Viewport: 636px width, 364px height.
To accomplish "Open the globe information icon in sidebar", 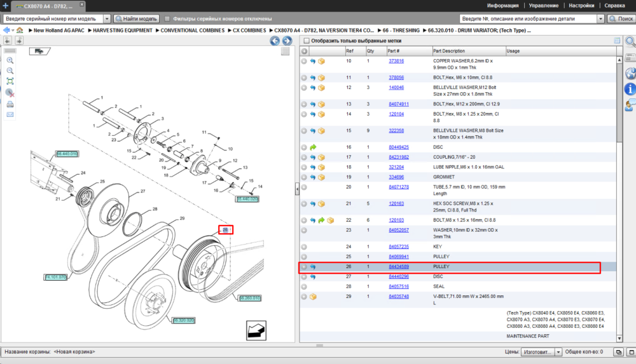I will [630, 73].
